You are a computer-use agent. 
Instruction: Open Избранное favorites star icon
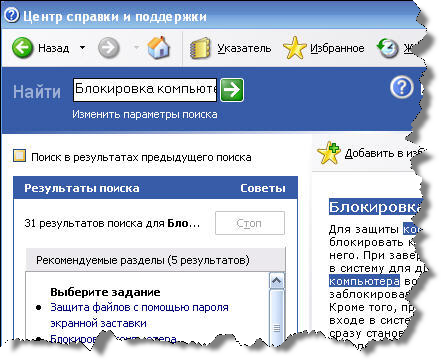click(x=294, y=48)
